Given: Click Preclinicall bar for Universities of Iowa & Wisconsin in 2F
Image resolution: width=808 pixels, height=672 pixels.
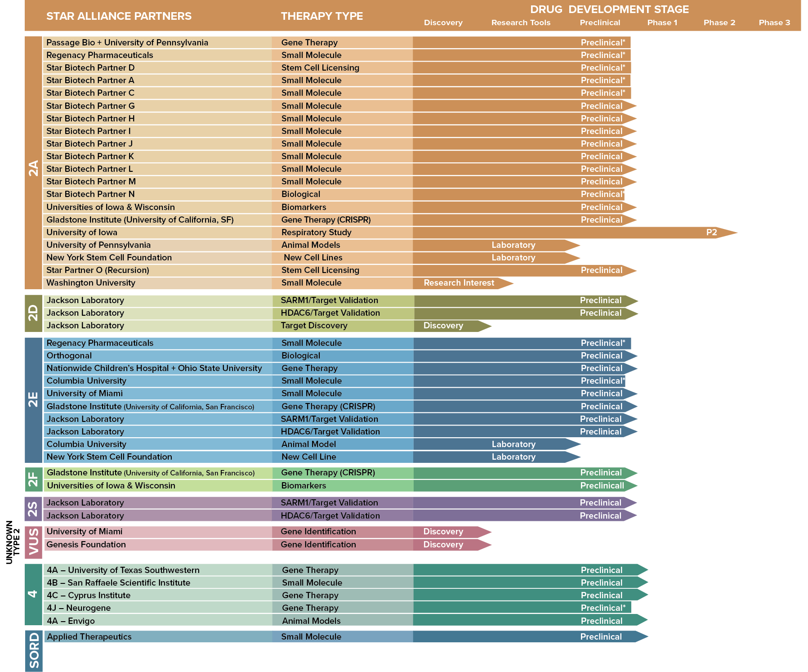Looking at the screenshot, I should (525, 486).
